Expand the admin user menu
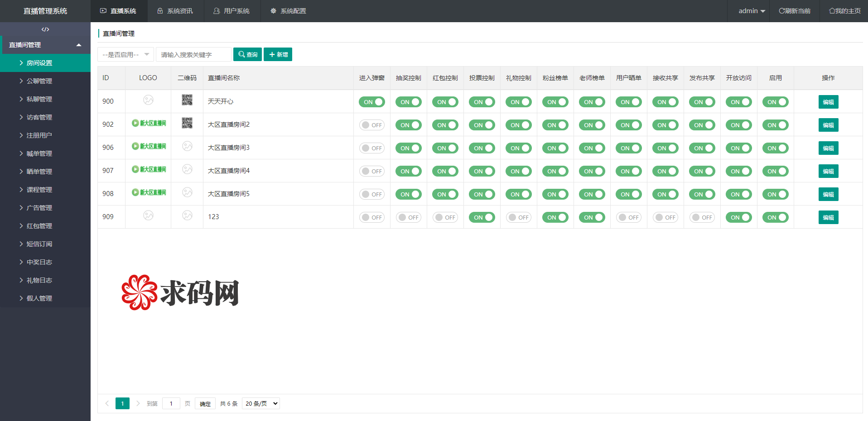This screenshot has width=868, height=421. tap(752, 11)
